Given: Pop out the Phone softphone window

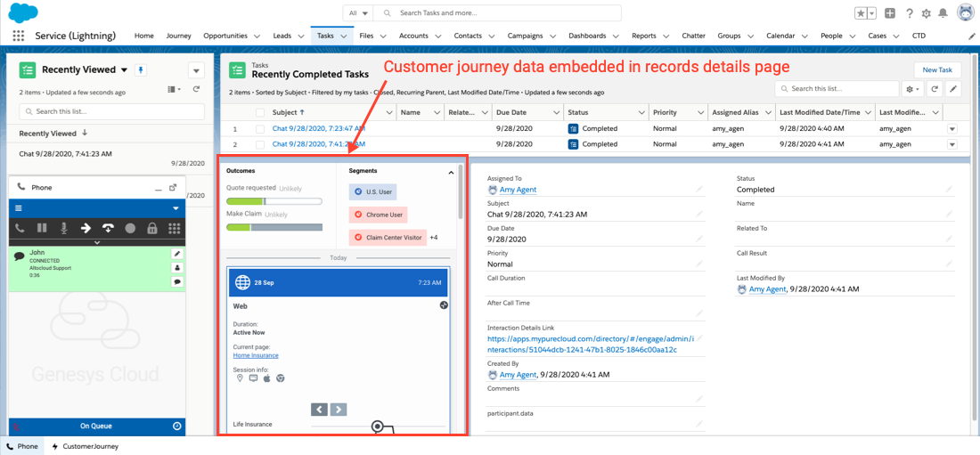Looking at the screenshot, I should [x=173, y=187].
